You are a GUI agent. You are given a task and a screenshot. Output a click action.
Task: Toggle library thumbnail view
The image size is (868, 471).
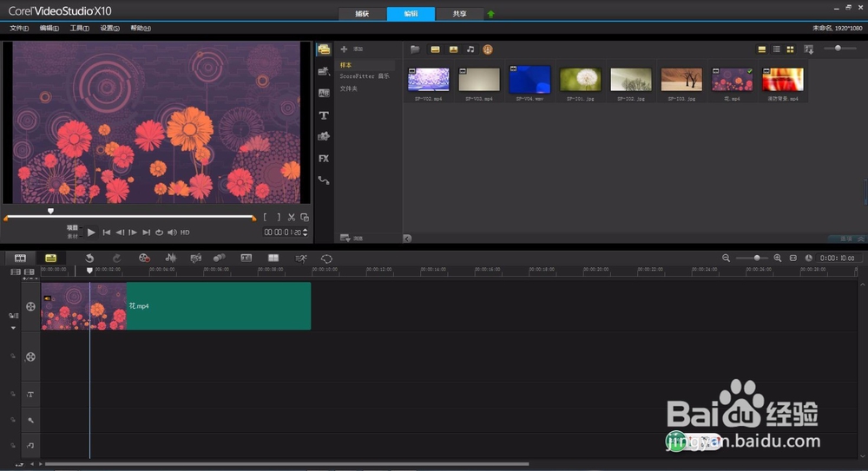pyautogui.click(x=791, y=49)
